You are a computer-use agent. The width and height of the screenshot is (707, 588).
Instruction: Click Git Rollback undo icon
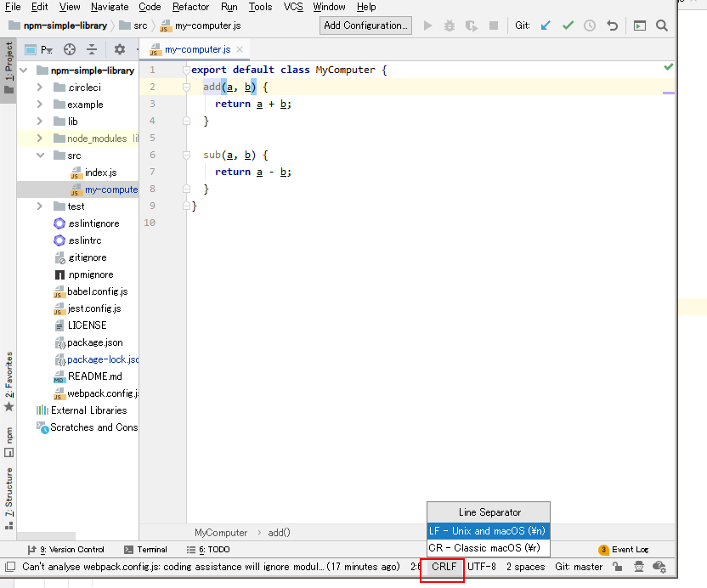pos(612,25)
